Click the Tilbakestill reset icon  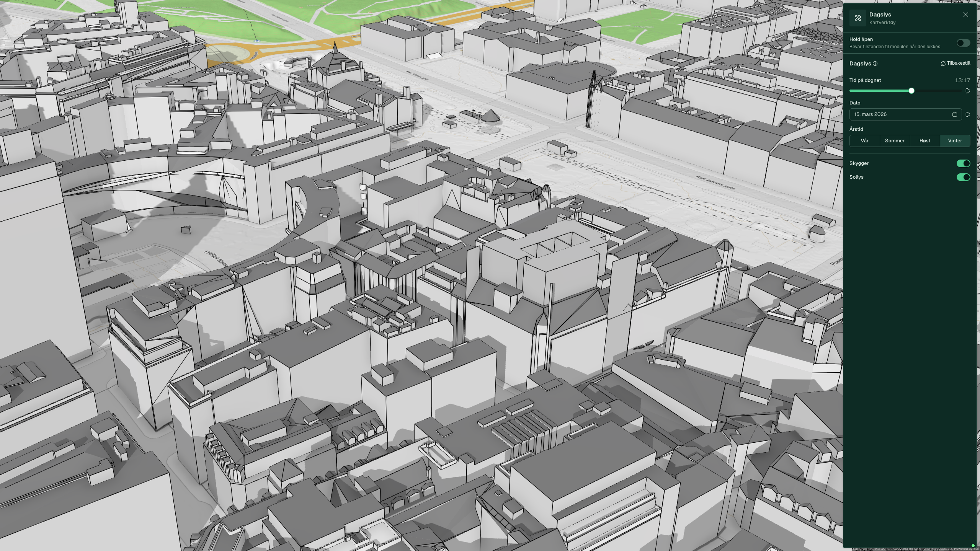click(943, 64)
